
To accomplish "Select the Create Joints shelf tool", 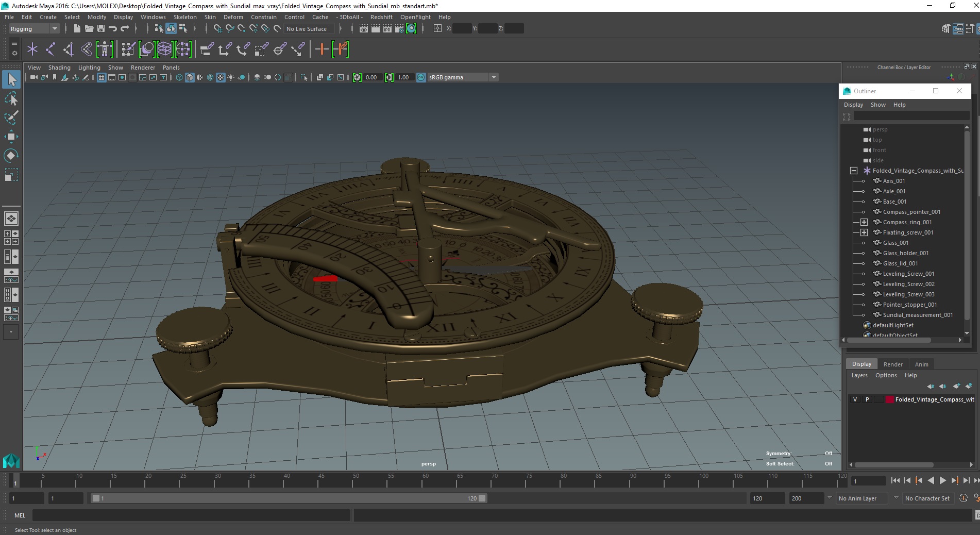I will point(50,49).
